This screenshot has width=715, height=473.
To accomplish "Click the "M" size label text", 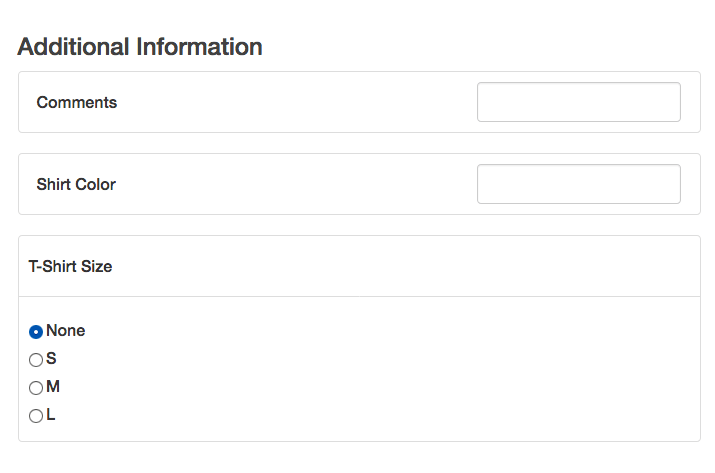I will point(53,387).
